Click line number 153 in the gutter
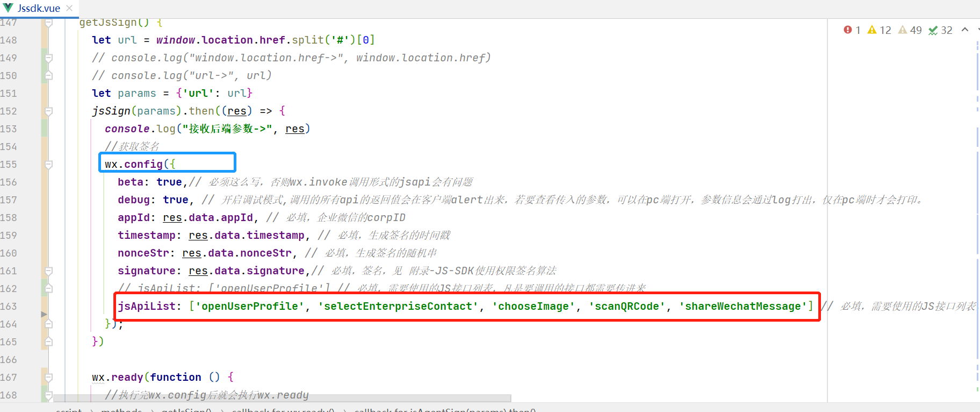Image resolution: width=980 pixels, height=412 pixels. 9,129
